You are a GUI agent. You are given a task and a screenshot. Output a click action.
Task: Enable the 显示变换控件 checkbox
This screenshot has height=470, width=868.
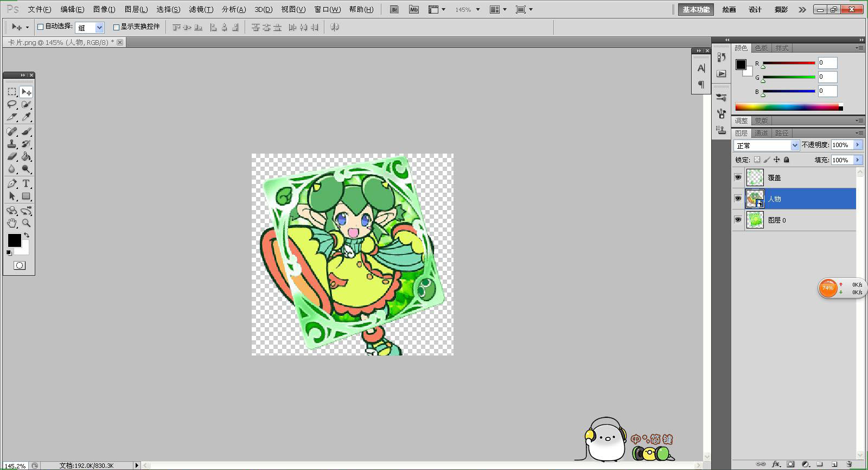[x=116, y=27]
